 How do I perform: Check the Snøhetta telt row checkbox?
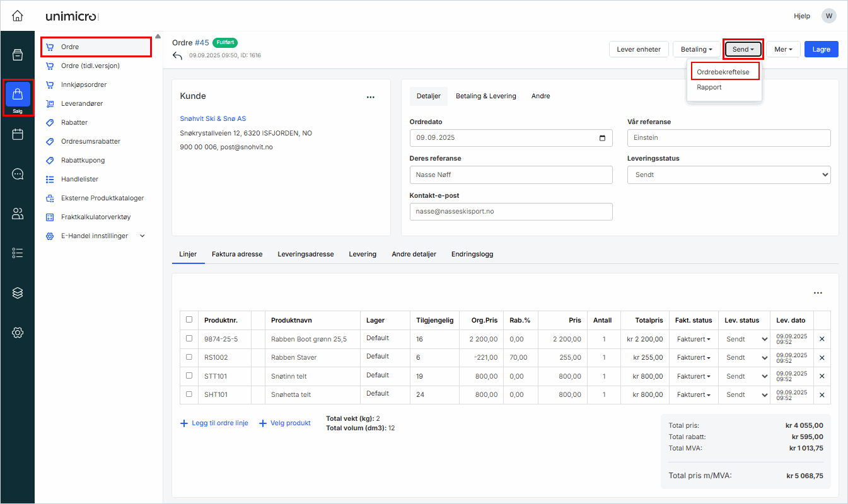pos(189,394)
